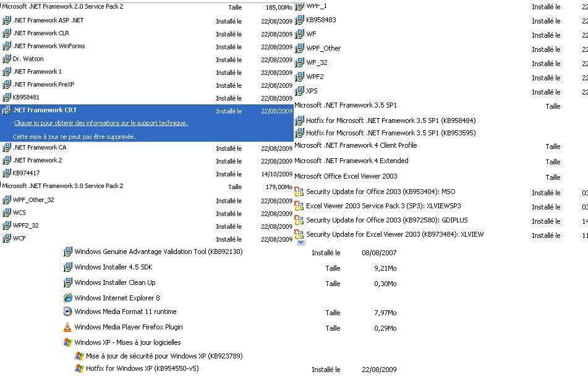Click the Windows XP flag icon for Mises à jour logicielles
Image resolution: width=588 pixels, height=377 pixels.
coord(67,342)
